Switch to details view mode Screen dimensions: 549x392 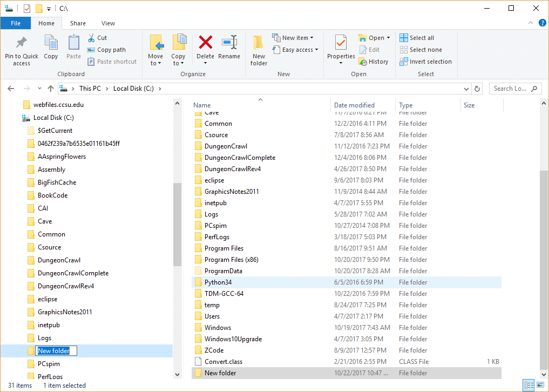(528, 385)
